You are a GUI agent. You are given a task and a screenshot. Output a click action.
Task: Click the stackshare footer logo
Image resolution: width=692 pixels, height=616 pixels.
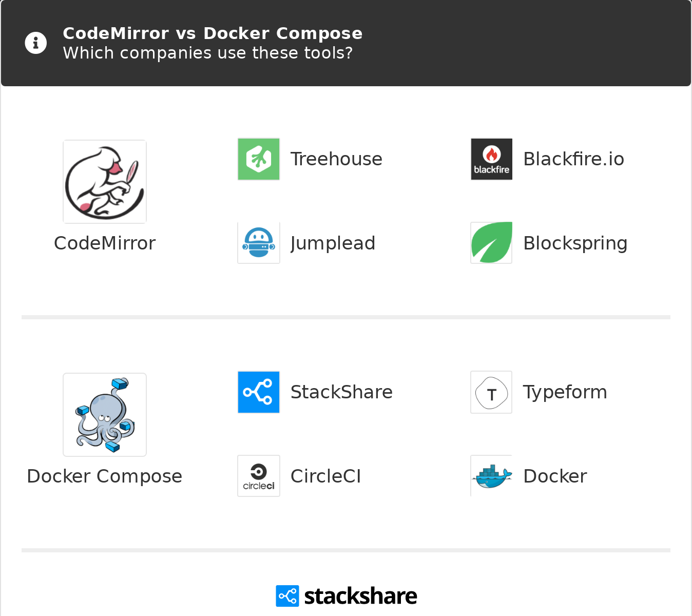click(346, 596)
